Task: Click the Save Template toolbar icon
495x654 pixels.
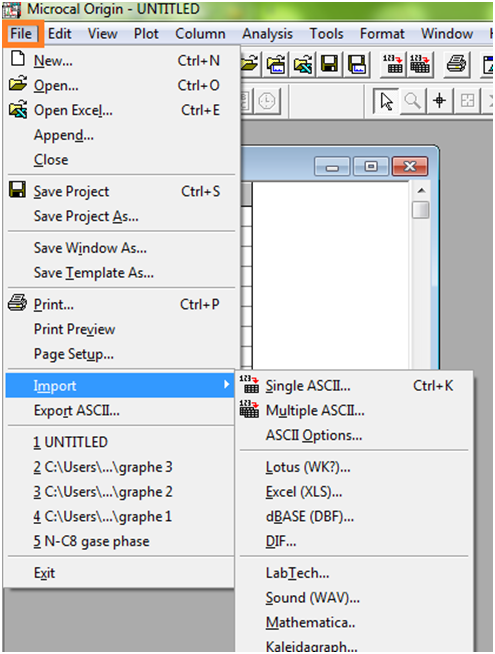Action: coord(357,64)
